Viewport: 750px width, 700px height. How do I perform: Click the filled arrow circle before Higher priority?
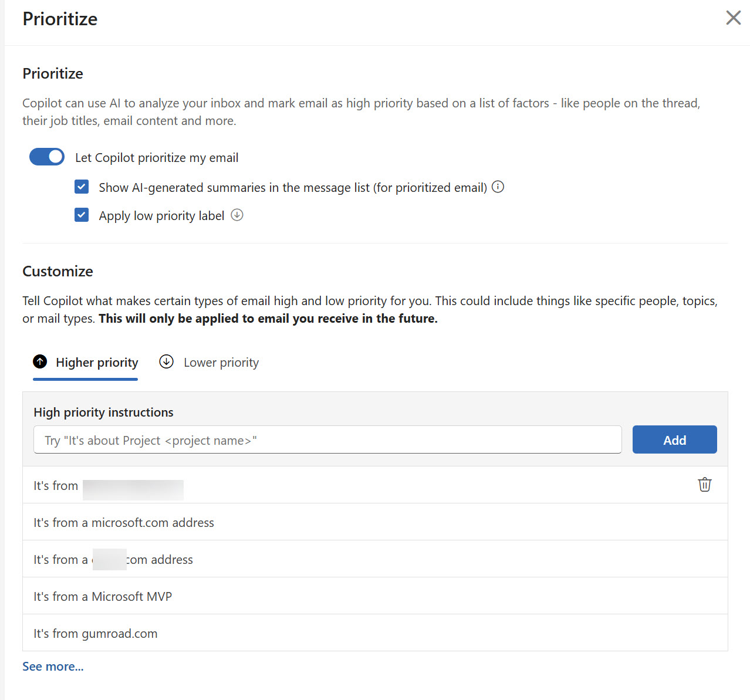point(40,362)
